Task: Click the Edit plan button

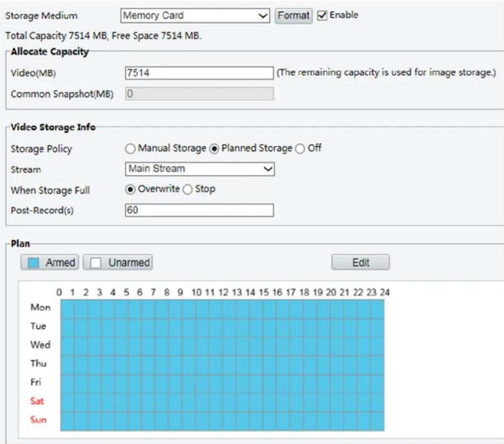Action: (x=361, y=262)
